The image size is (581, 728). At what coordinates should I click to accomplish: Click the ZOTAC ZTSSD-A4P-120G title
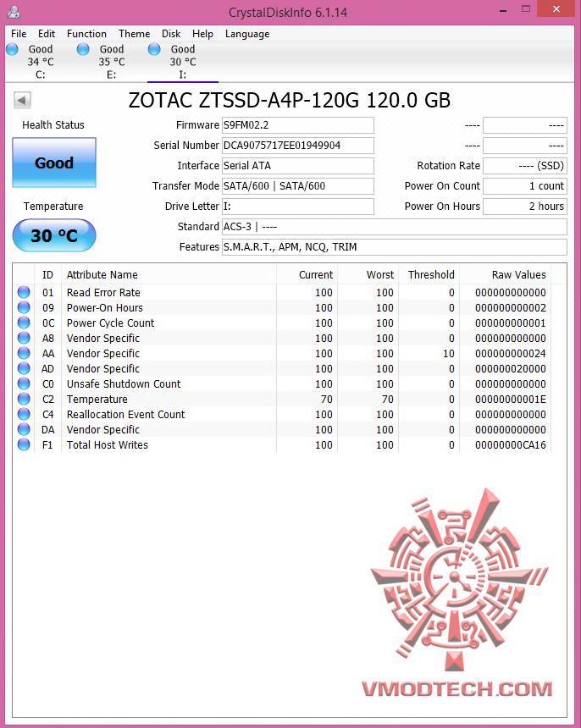coord(290,100)
